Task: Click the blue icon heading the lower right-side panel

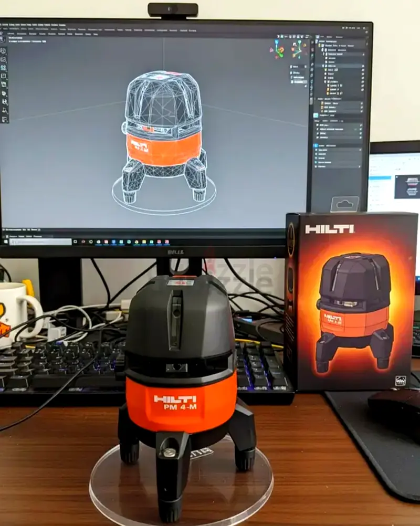Action: coord(316,145)
